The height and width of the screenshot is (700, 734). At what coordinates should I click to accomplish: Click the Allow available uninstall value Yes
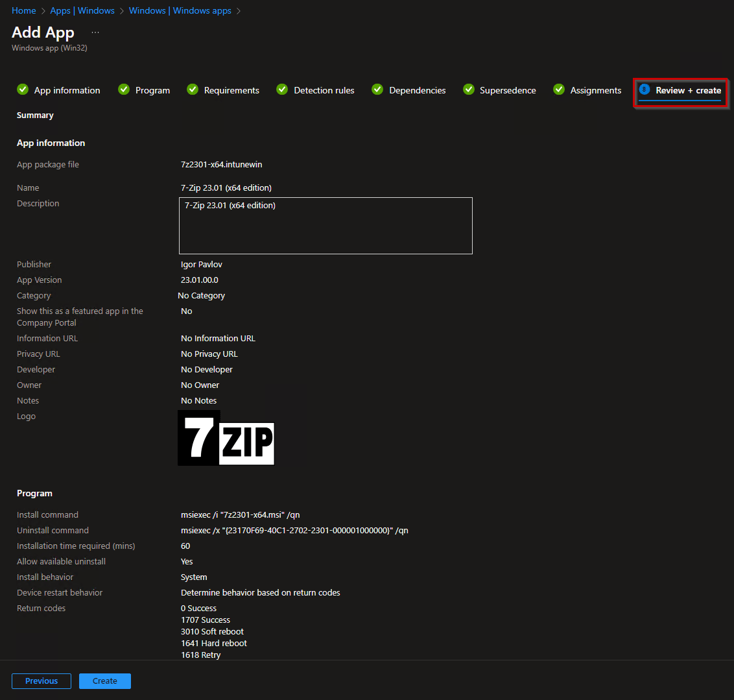tap(187, 561)
